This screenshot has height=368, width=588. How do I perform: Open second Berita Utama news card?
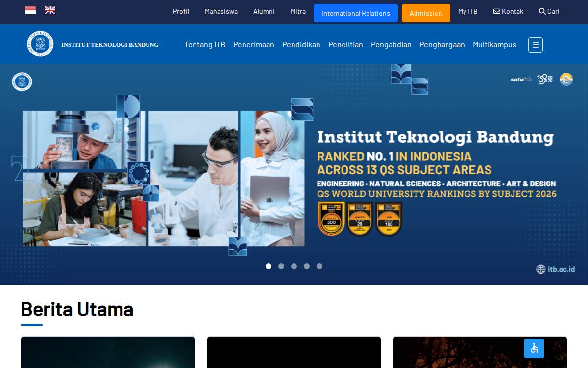[294, 352]
